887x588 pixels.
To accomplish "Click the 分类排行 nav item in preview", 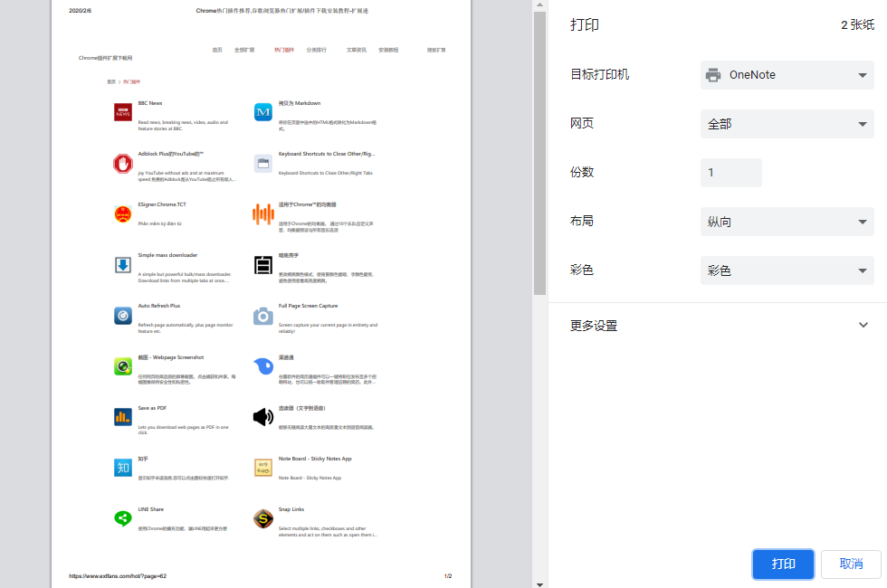I will point(316,50).
